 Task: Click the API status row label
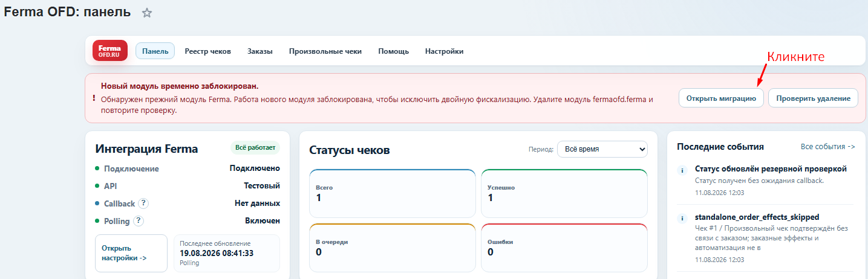click(x=110, y=186)
